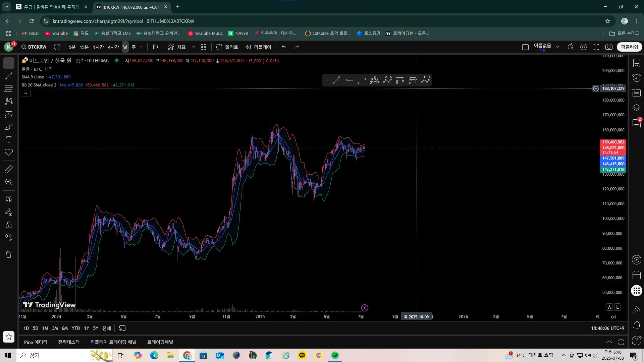Select the Measure ruler tool
Image resolution: width=644 pixels, height=362 pixels.
(9, 169)
